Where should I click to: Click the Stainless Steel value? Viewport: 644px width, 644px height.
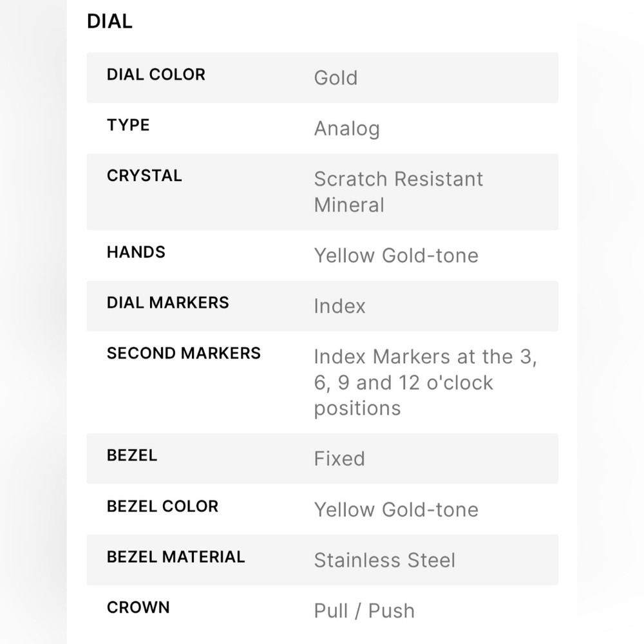pyautogui.click(x=384, y=560)
